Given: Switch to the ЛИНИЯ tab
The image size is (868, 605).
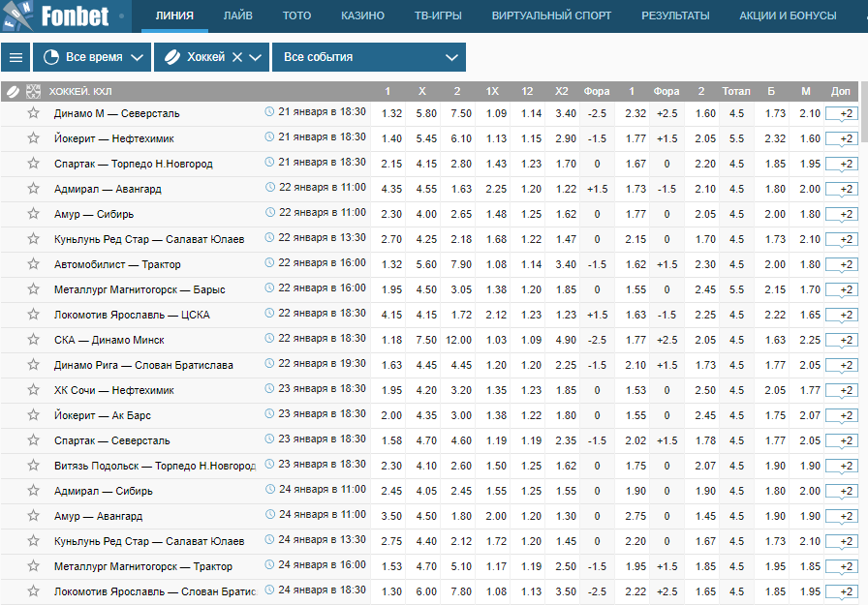Looking at the screenshot, I should pos(174,15).
